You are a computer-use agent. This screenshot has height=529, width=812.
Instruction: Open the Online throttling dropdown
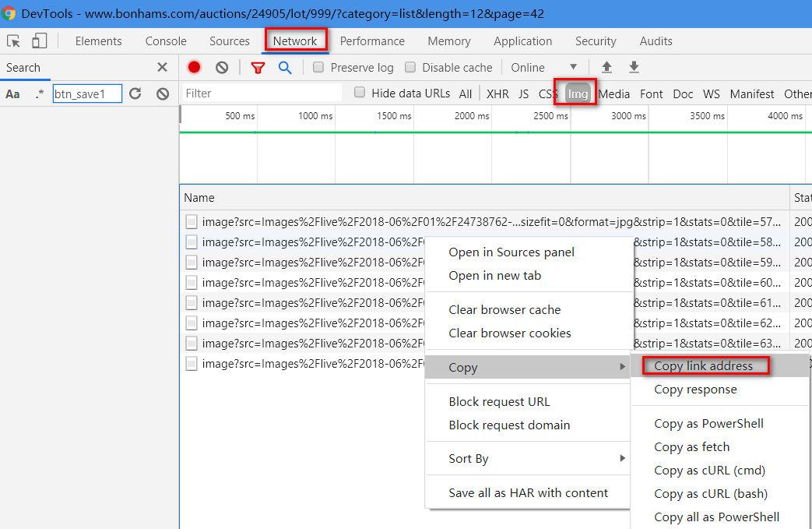click(544, 68)
